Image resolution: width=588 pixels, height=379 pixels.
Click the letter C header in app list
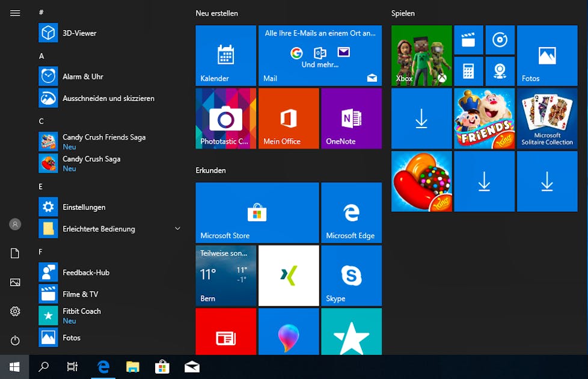pos(41,121)
